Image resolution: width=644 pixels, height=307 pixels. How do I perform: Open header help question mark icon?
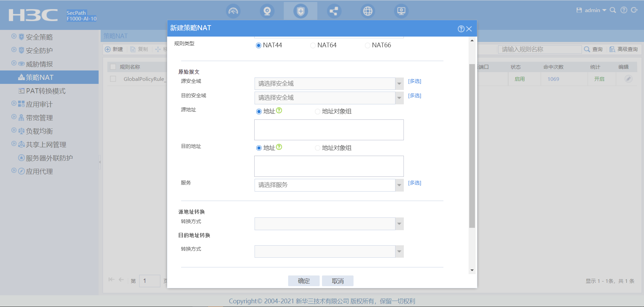point(624,10)
